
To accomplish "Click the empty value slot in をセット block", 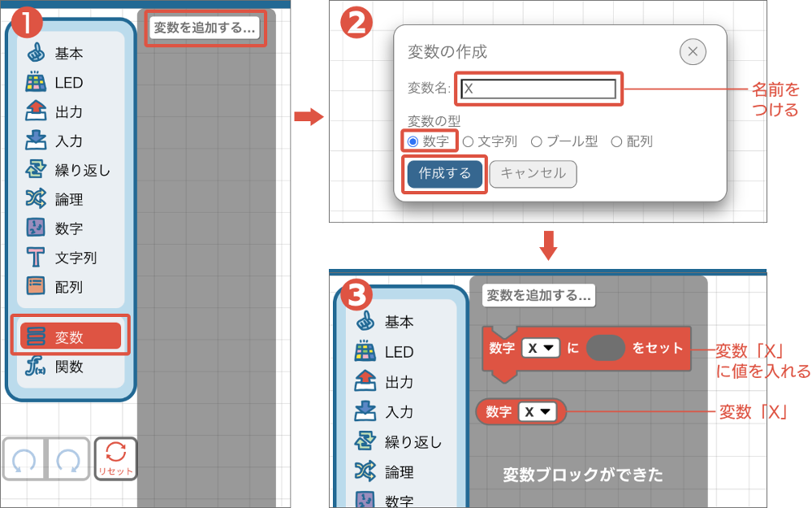I will (606, 348).
